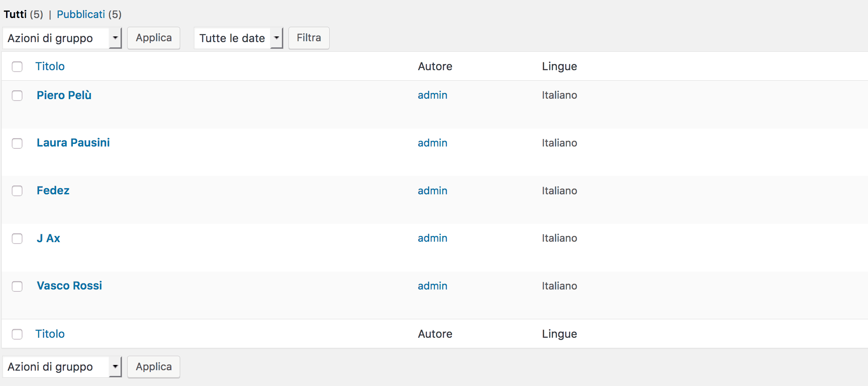Tick the checkbox for Vasco Rossi

pos(17,286)
